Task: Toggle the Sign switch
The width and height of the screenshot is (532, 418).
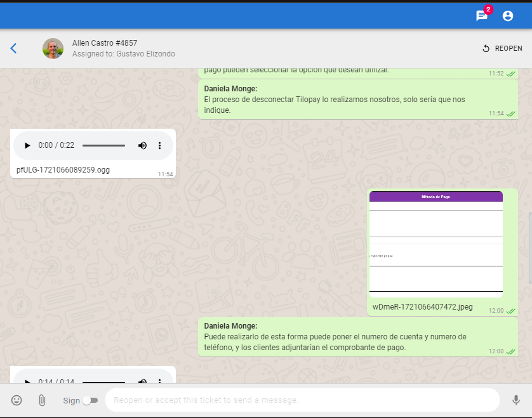Action: click(90, 400)
